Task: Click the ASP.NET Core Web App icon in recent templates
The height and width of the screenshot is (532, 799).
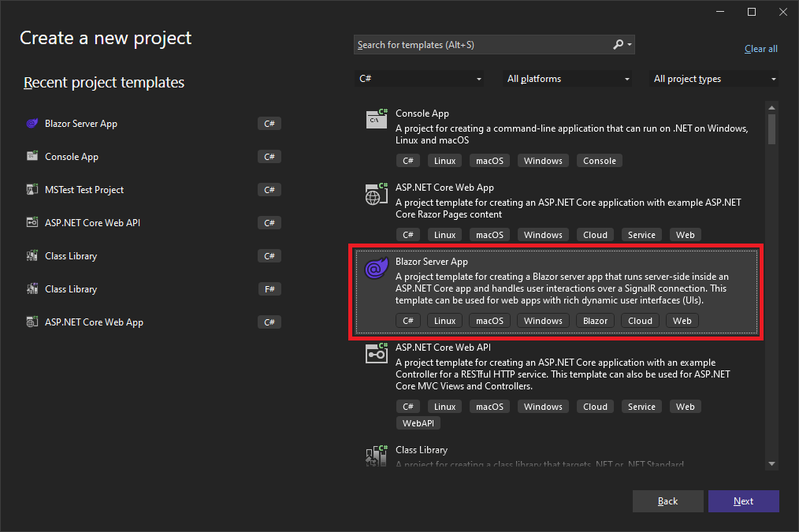Action: coord(32,322)
